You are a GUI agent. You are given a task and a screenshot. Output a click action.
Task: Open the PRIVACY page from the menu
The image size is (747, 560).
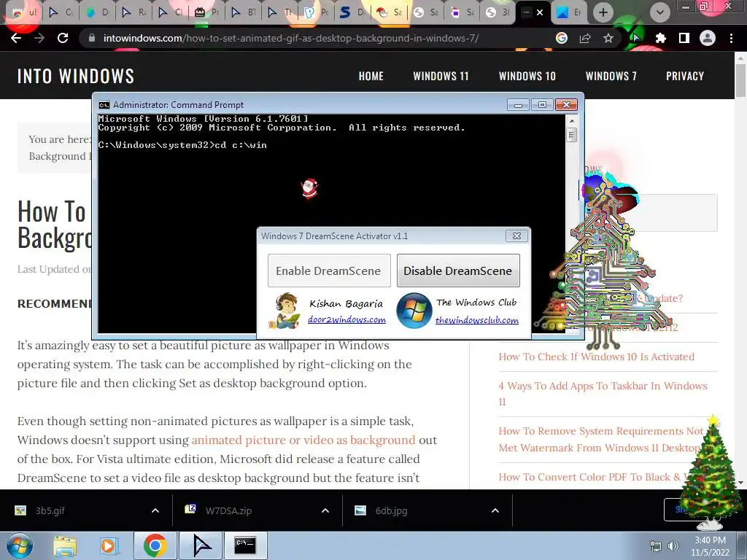pos(684,76)
